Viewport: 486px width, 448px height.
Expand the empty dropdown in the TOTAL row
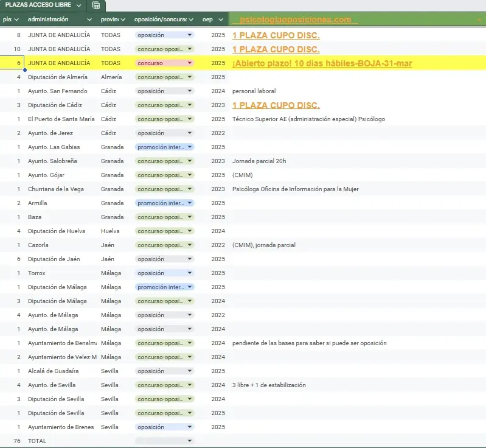pyautogui.click(x=190, y=441)
